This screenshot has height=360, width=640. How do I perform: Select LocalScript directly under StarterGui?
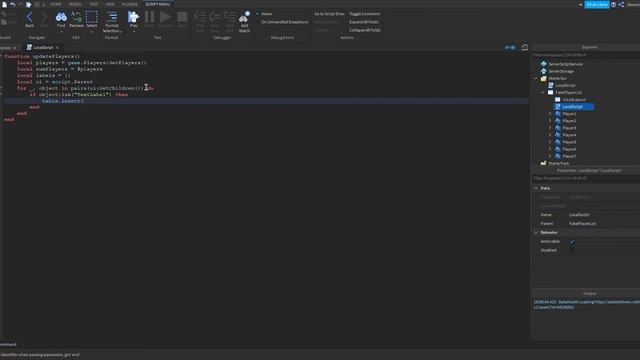point(565,85)
